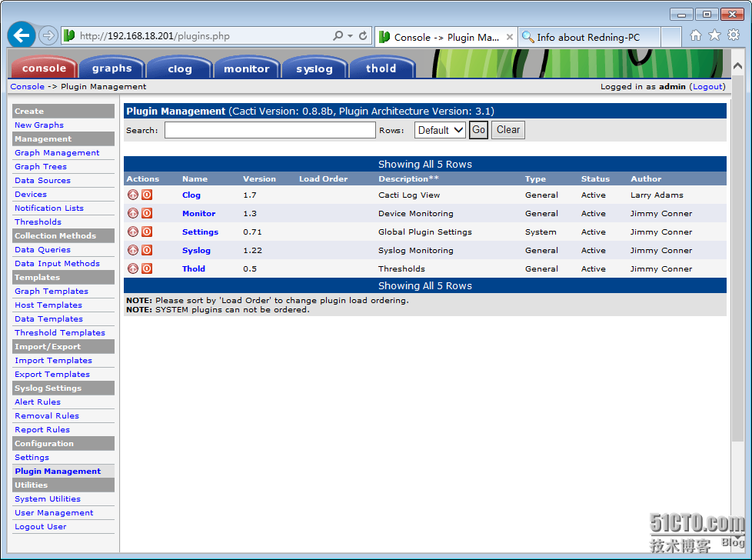Open User Management in the sidebar
This screenshot has height=560, width=752.
pyautogui.click(x=54, y=513)
